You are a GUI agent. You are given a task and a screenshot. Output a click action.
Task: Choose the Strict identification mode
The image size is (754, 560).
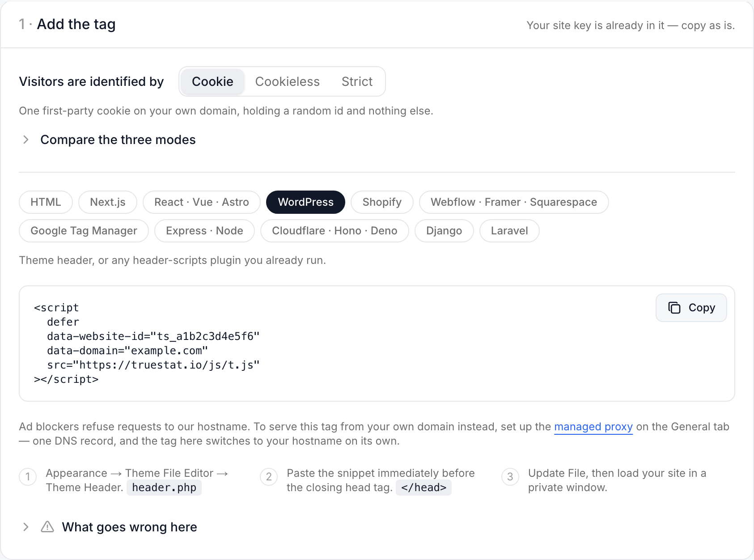click(357, 81)
